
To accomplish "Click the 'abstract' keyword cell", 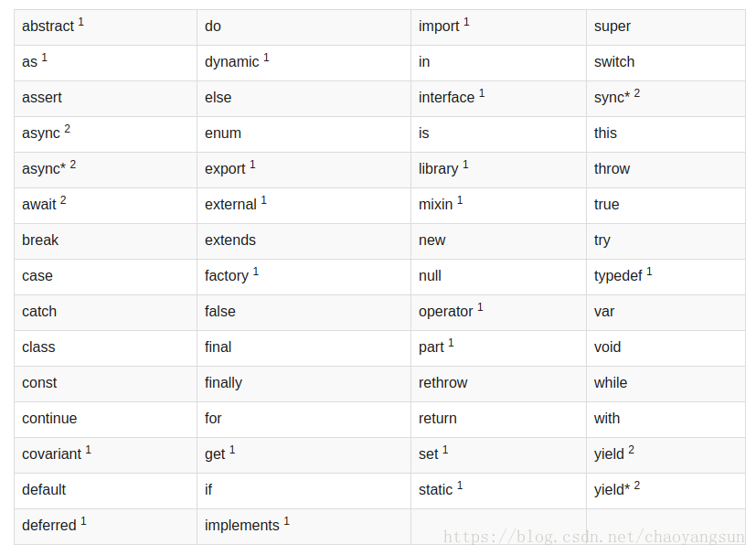I will 106,27.
